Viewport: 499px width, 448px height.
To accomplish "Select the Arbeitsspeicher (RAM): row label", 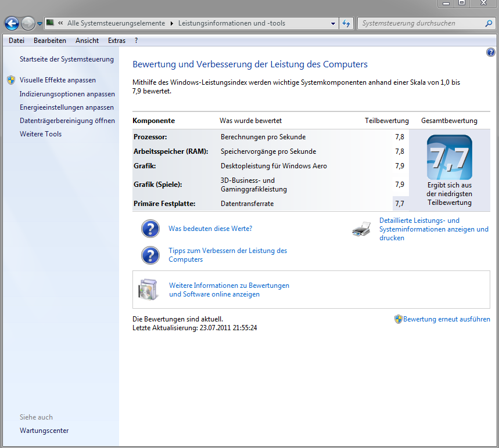I will 171,151.
